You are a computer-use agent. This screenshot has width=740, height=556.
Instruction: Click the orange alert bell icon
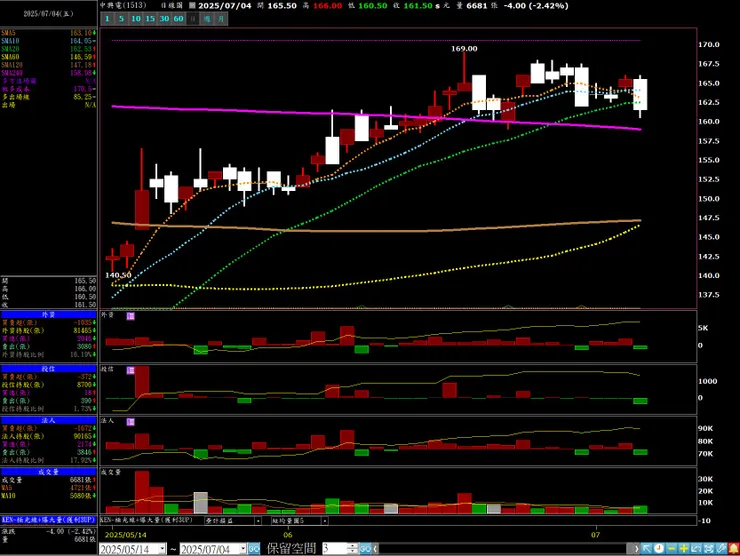click(x=733, y=548)
